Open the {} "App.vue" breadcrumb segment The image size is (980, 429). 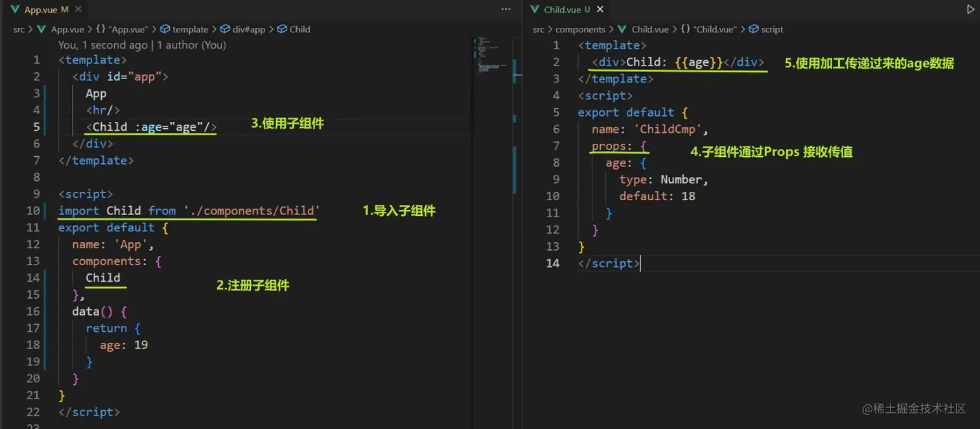[122, 29]
